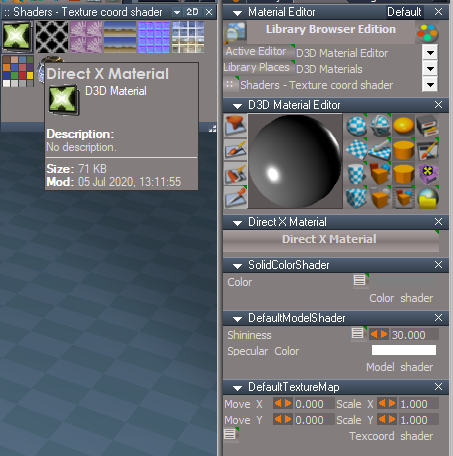Activate the paint bucket funnel material tool
The width and height of the screenshot is (453, 456).
[x=235, y=126]
